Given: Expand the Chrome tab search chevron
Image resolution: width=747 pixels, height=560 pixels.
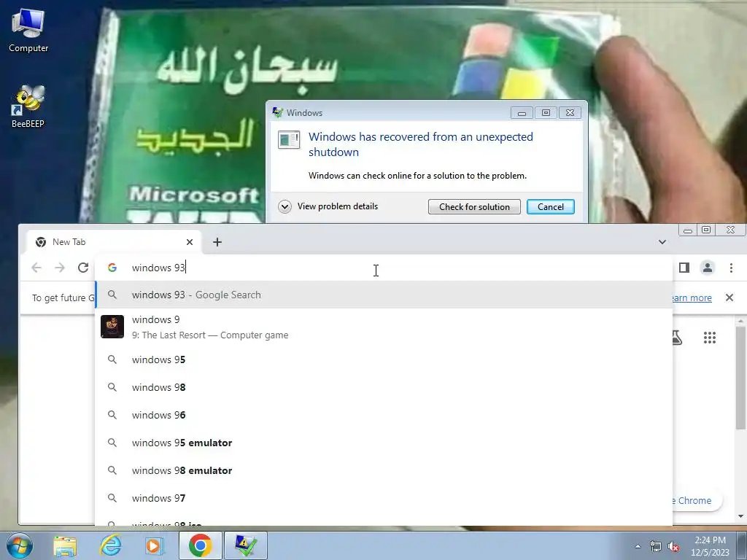Looking at the screenshot, I should pyautogui.click(x=662, y=242).
